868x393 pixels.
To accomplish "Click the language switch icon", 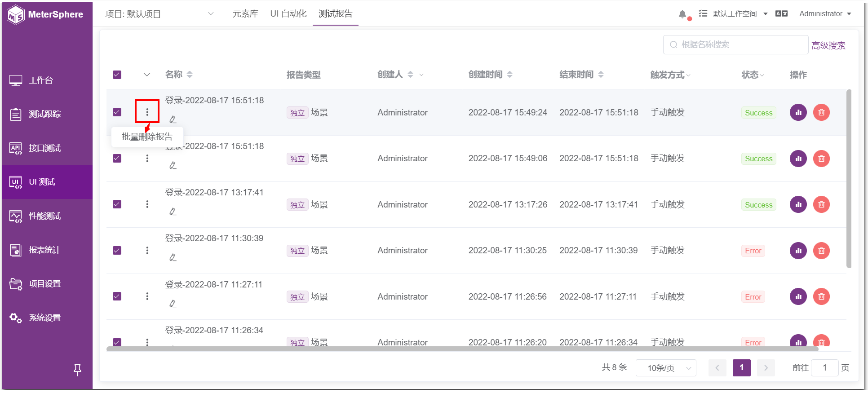I will click(x=782, y=14).
